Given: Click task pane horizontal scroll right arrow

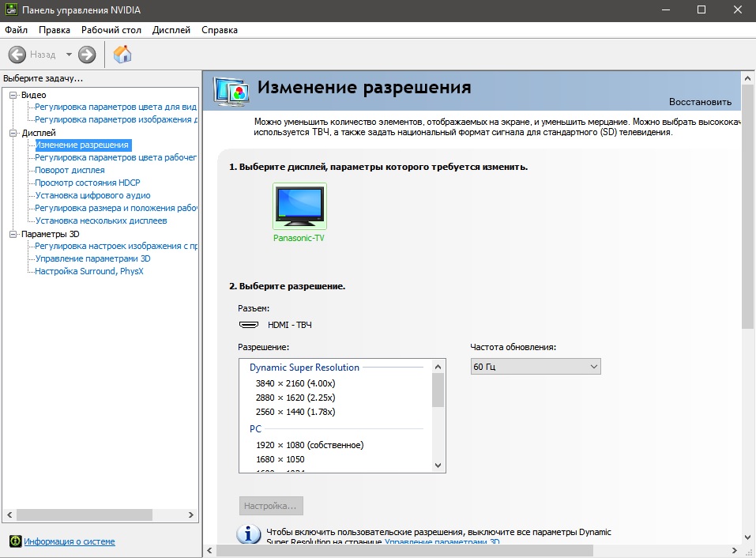Looking at the screenshot, I should coord(191,515).
